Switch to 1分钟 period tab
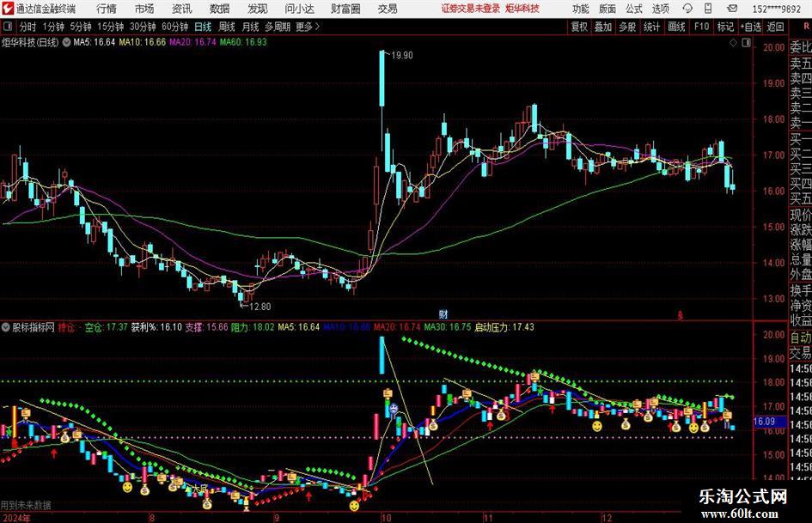812x523 pixels. click(53, 27)
